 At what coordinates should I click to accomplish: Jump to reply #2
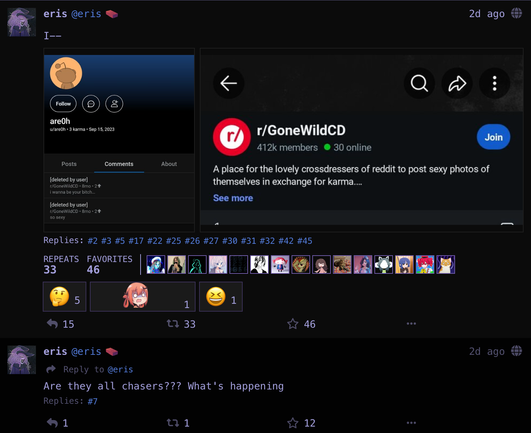tap(92, 241)
